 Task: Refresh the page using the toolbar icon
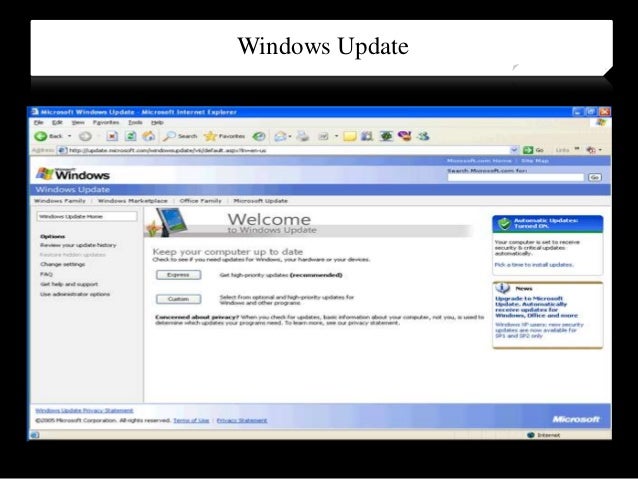131,136
